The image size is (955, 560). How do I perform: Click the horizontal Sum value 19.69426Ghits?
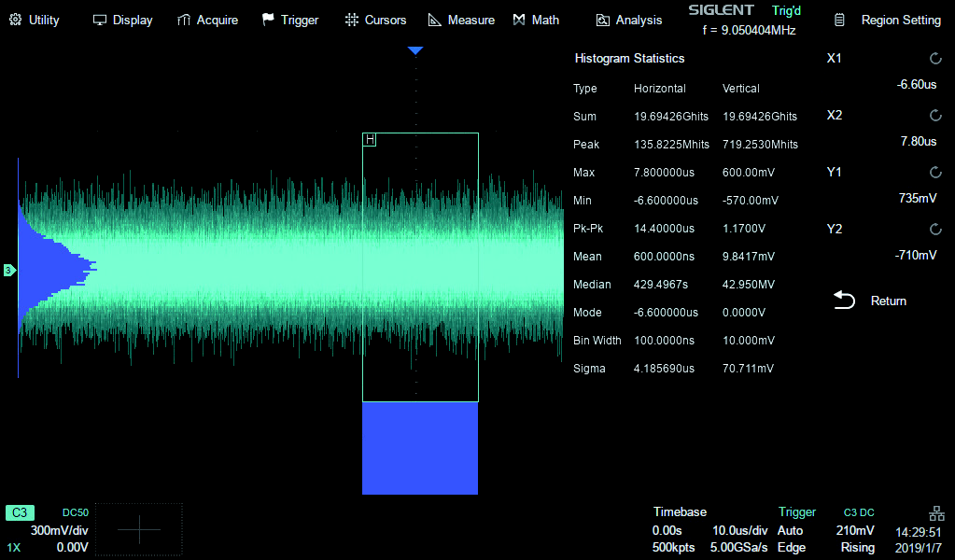pos(671,117)
